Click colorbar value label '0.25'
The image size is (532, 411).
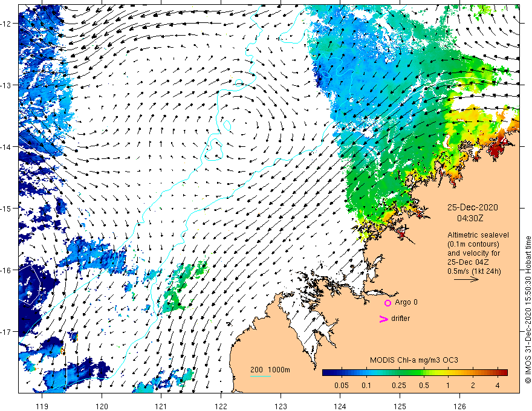point(399,385)
